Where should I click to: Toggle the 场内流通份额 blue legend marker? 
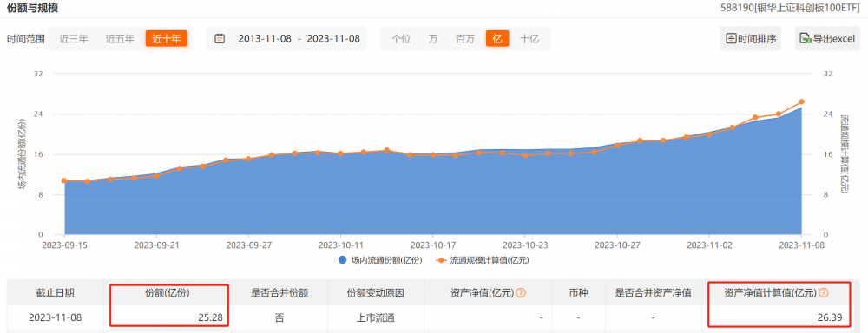(343, 259)
